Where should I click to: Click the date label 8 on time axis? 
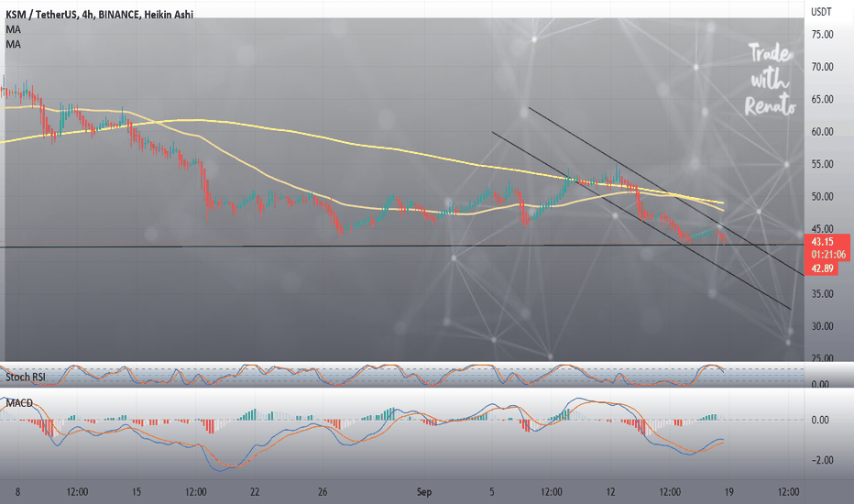[x=17, y=492]
